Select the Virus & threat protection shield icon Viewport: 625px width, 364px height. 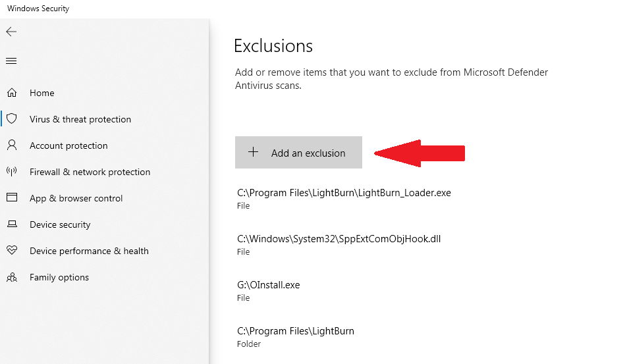pyautogui.click(x=12, y=118)
